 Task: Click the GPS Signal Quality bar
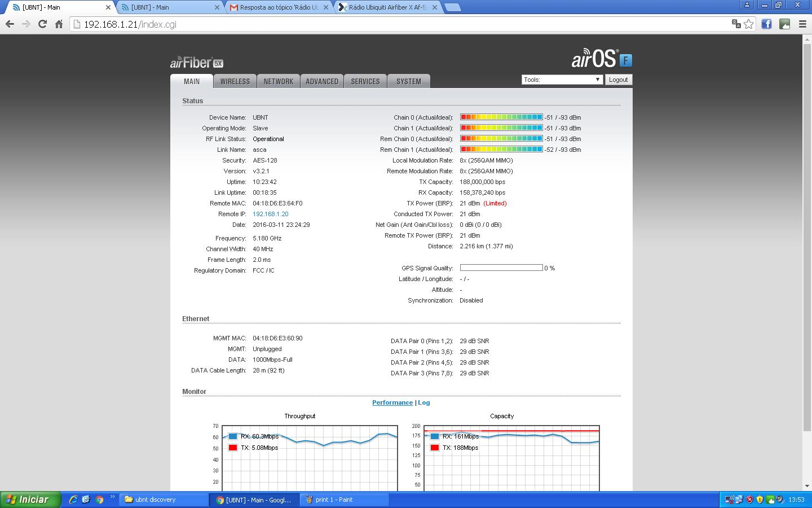pos(501,268)
